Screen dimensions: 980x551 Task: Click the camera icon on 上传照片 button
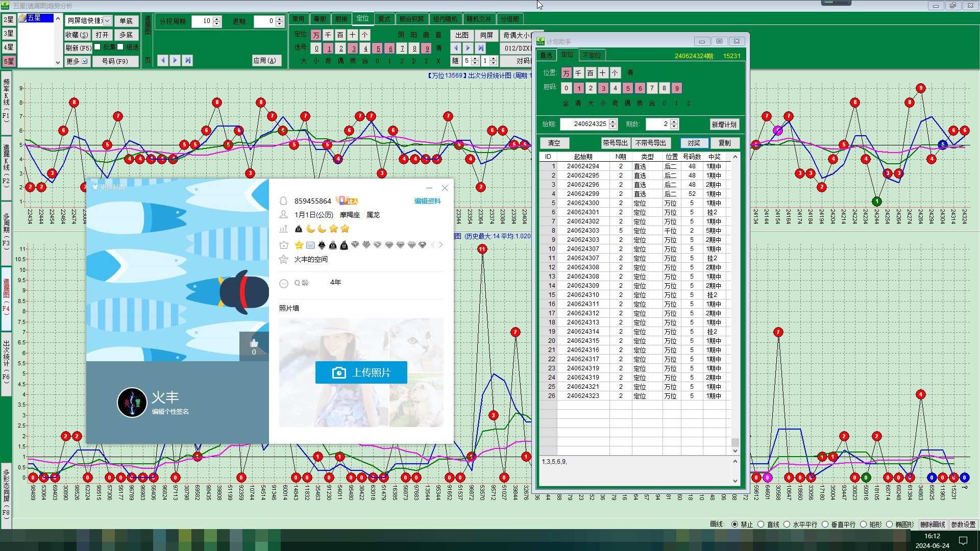[339, 373]
